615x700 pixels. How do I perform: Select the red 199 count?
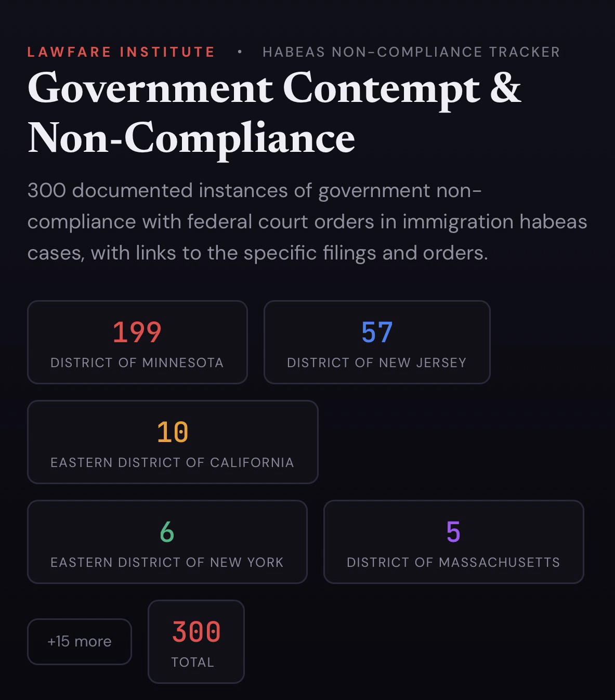(x=137, y=332)
